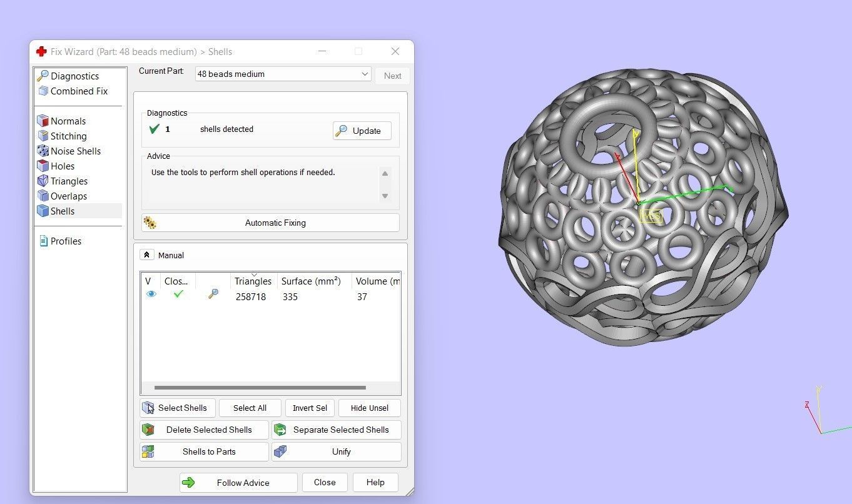
Task: Select the Holes fix step
Action: coord(56,166)
